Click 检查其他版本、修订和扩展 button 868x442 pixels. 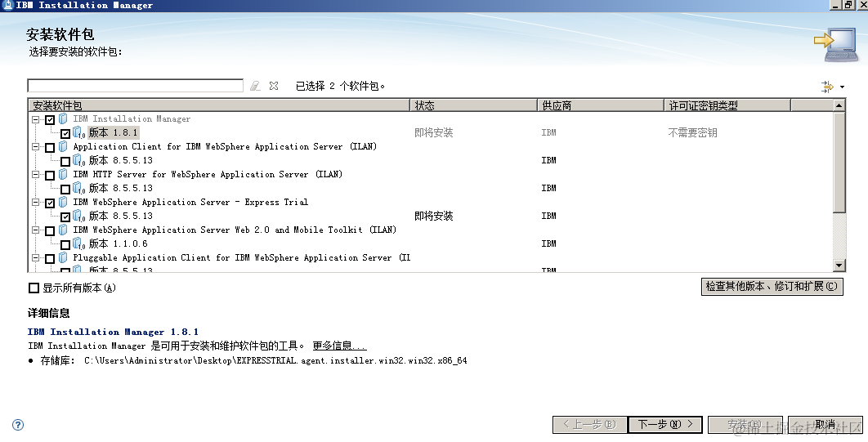772,287
